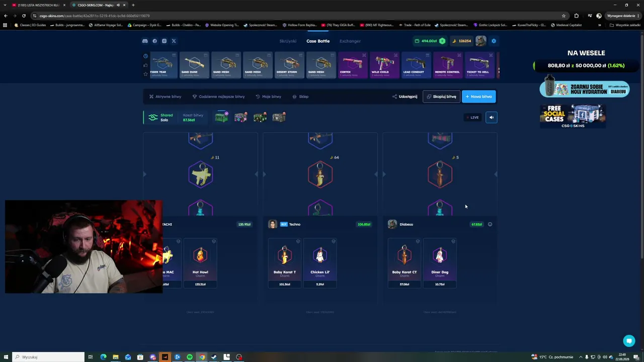This screenshot has width=644, height=362.
Task: Open Microsoft Edge from the taskbar
Action: coord(103,357)
